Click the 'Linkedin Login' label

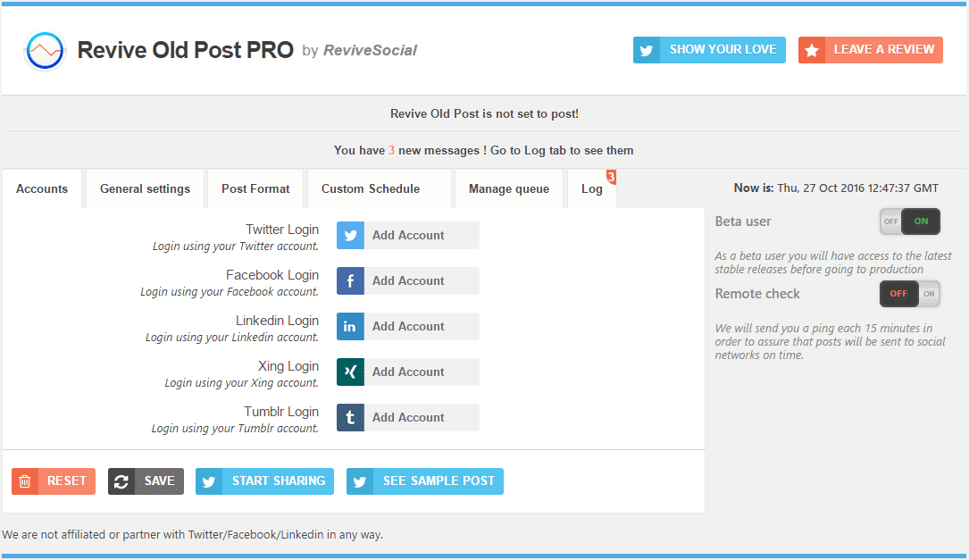click(278, 321)
